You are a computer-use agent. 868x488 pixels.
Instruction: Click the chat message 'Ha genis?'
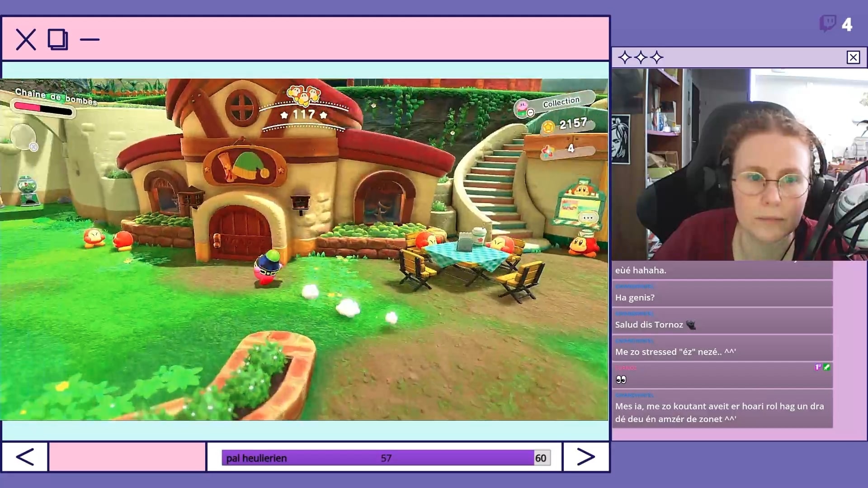click(x=722, y=294)
